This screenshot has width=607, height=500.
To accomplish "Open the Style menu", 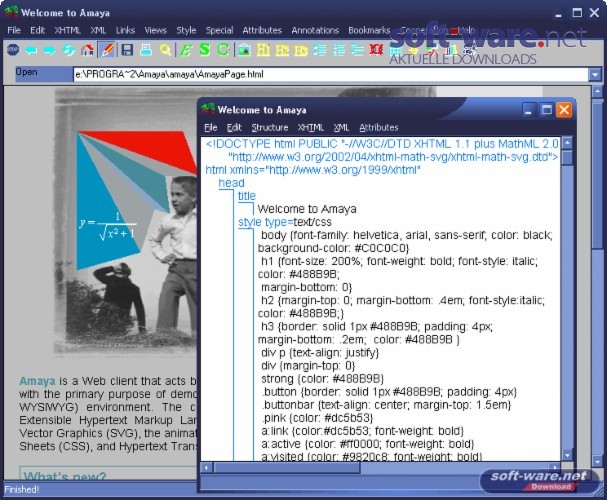I will point(186,30).
